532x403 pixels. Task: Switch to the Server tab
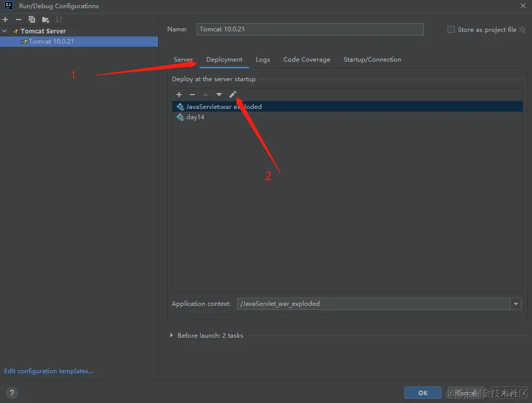tap(183, 59)
